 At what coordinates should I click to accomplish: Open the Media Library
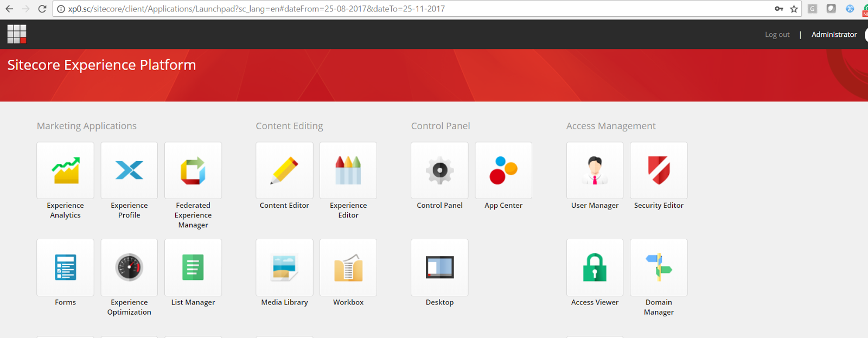pyautogui.click(x=284, y=267)
